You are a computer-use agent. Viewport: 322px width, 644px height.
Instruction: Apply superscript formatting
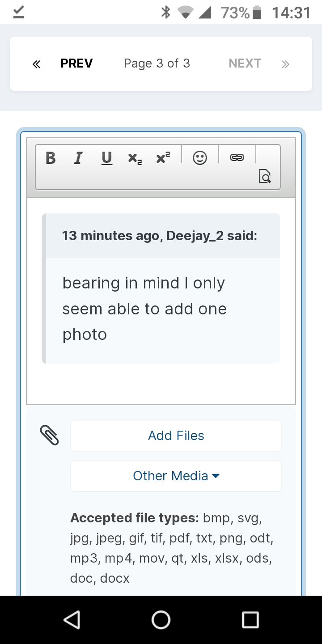(x=163, y=158)
